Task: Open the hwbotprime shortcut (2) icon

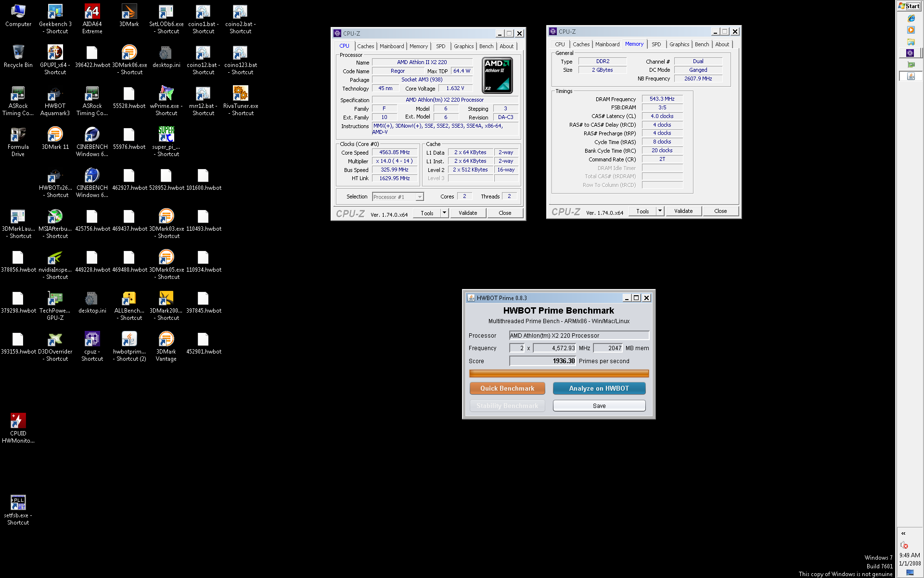Action: tap(129, 347)
